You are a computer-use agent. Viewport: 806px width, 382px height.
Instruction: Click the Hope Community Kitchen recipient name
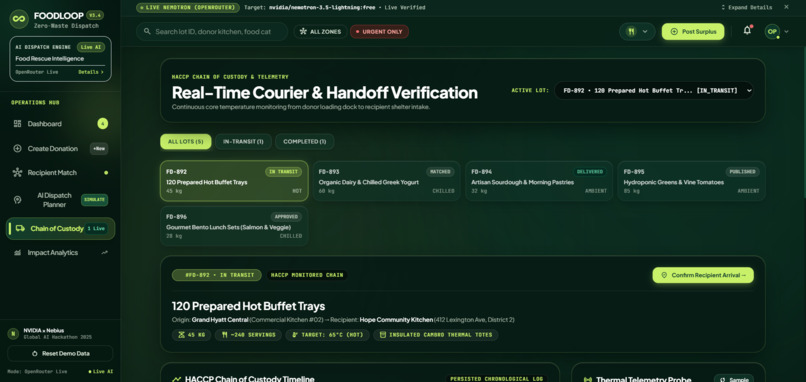(x=396, y=320)
